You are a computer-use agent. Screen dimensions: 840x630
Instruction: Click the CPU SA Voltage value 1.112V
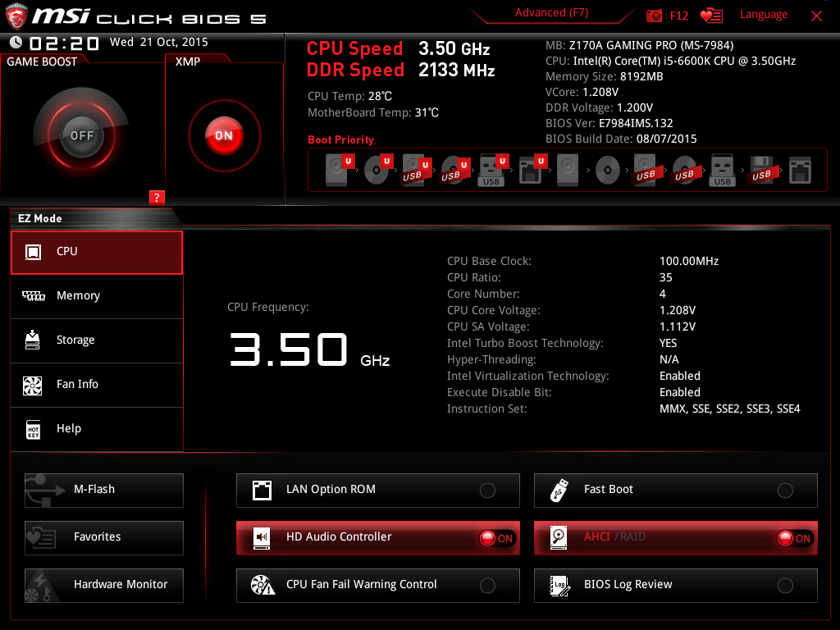click(x=677, y=326)
